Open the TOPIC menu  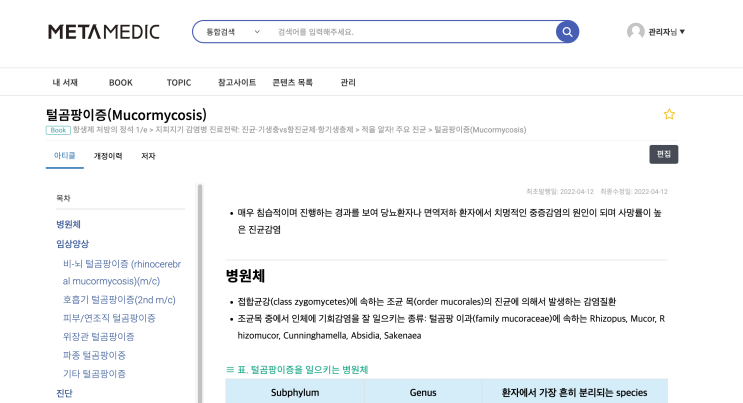(179, 82)
